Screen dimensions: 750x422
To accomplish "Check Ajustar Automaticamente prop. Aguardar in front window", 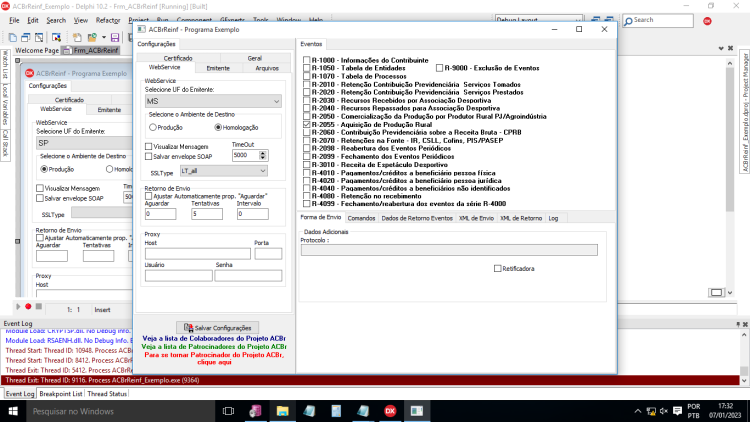I will point(148,196).
